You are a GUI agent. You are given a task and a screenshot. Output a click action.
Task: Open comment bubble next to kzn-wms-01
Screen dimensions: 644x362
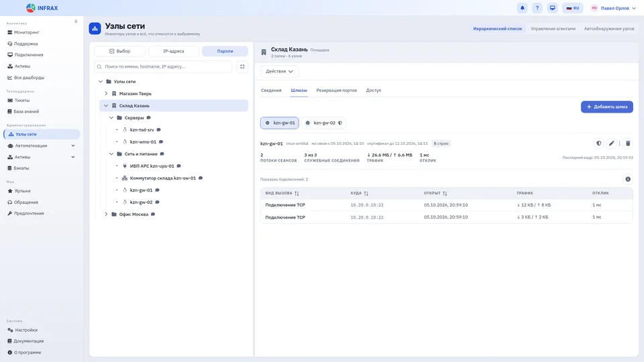161,141
